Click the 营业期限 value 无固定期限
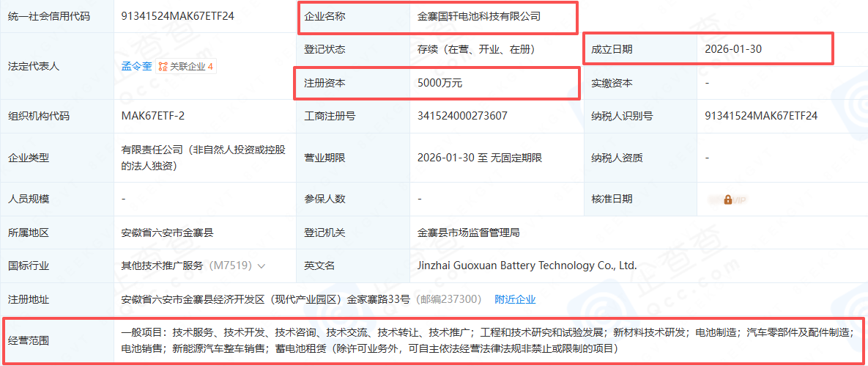Screen dimensions: 868x366 coord(523,157)
